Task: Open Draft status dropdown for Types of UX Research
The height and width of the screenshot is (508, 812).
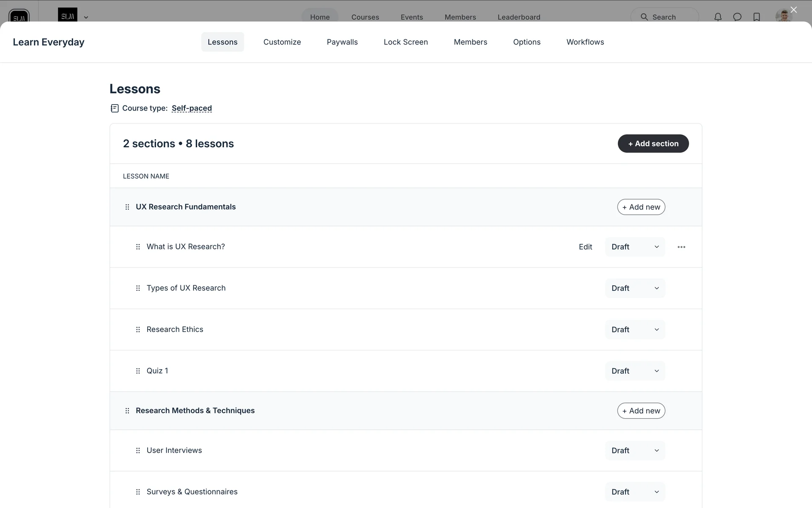Action: point(635,288)
